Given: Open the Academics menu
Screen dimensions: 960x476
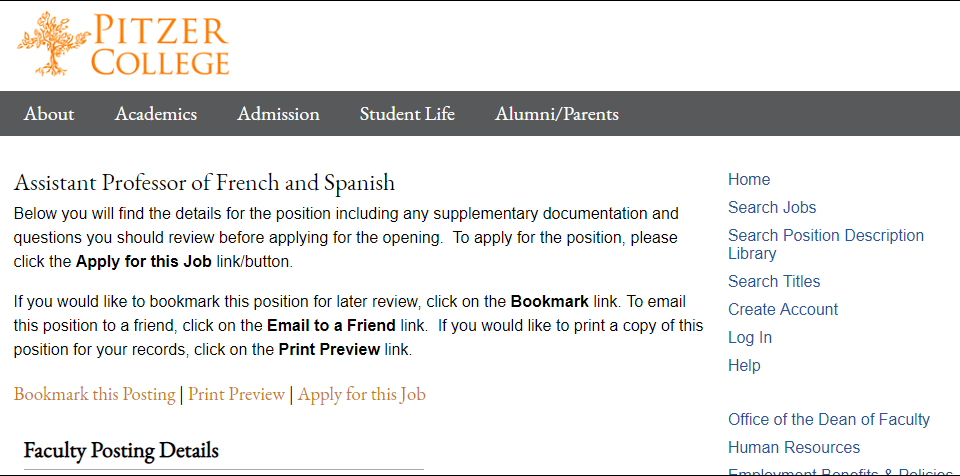Looking at the screenshot, I should [x=156, y=114].
